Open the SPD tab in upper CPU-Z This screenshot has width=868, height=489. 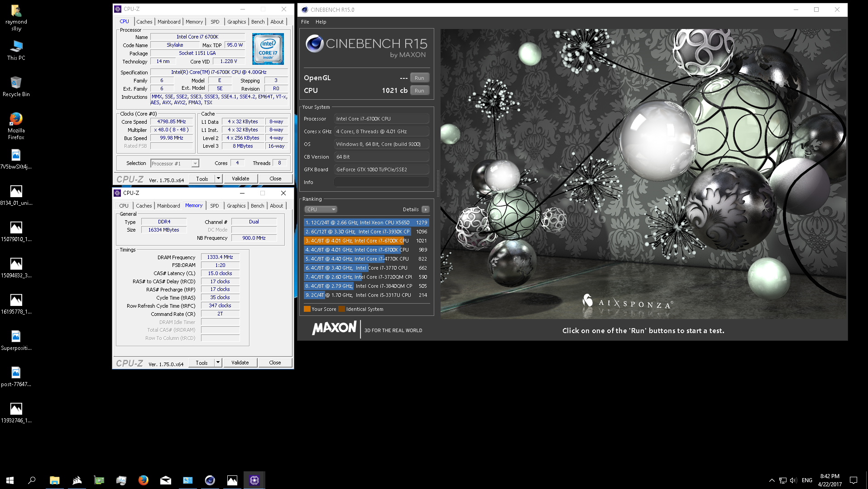tap(215, 22)
